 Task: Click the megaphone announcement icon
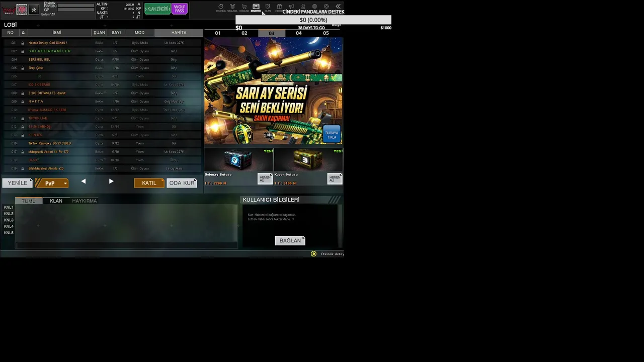coord(291,7)
